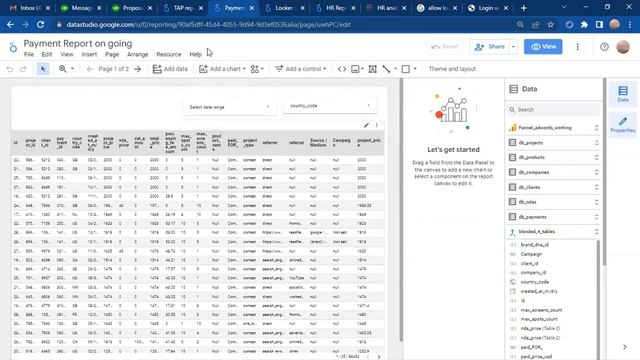Collapse the side panel with chevron arrow
This screenshot has height=360, width=640.
625,347
